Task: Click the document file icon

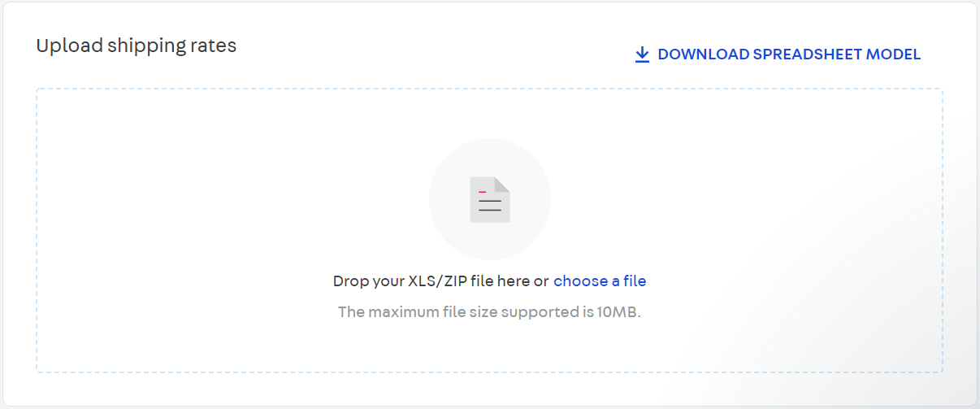Action: pos(490,200)
